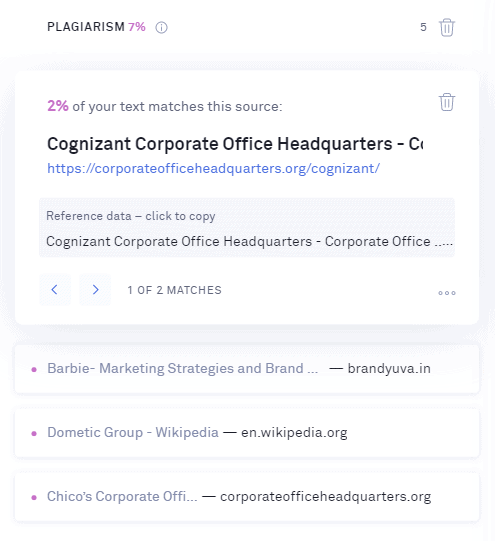Copy the Cognizant reference data text

247,228
